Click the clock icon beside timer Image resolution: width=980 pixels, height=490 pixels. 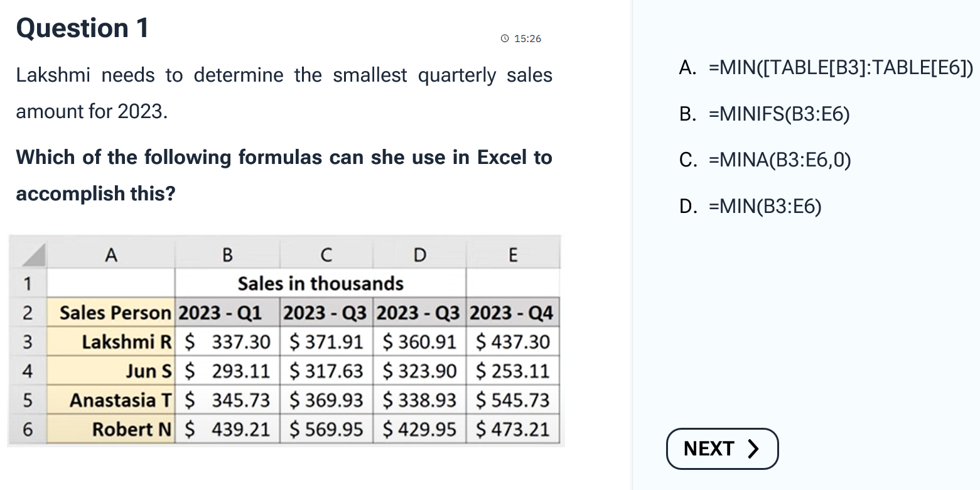click(505, 38)
